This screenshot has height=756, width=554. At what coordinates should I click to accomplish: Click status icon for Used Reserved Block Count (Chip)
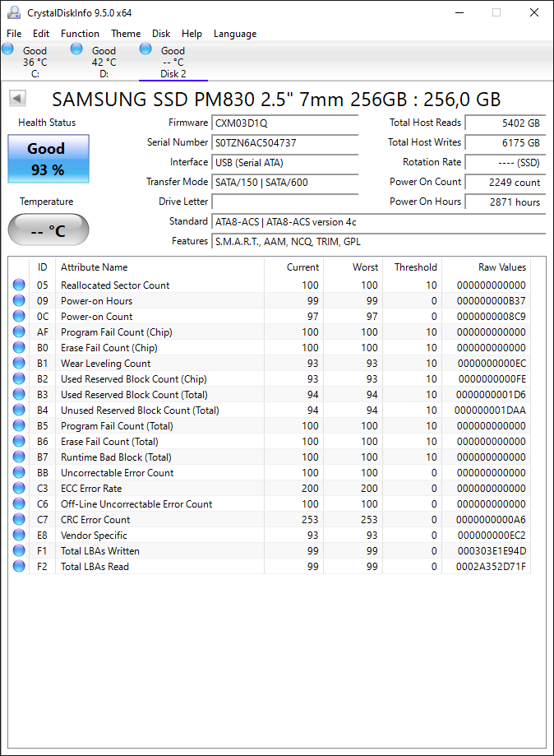point(19,378)
